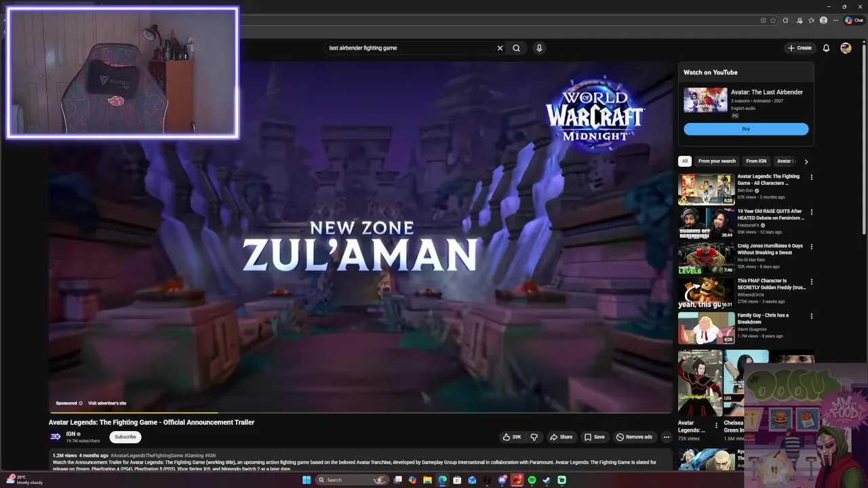The width and height of the screenshot is (868, 488).
Task: Show more filter chips with right arrow
Action: coord(806,161)
